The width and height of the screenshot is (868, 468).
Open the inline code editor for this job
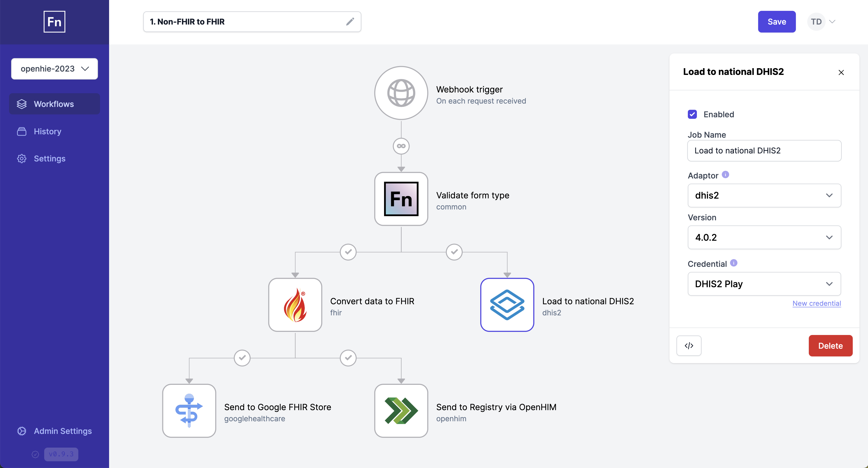(x=689, y=345)
